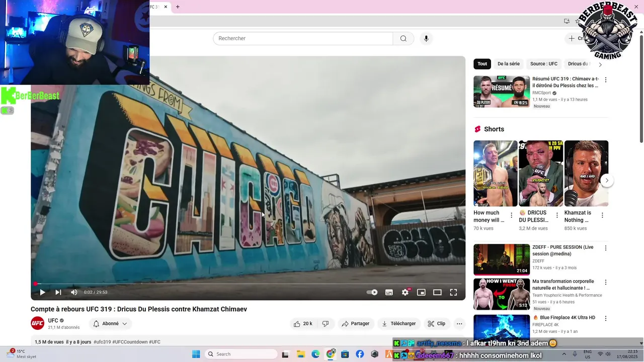Image resolution: width=644 pixels, height=362 pixels.
Task: Select the Tout filter chip
Action: pyautogui.click(x=482, y=64)
